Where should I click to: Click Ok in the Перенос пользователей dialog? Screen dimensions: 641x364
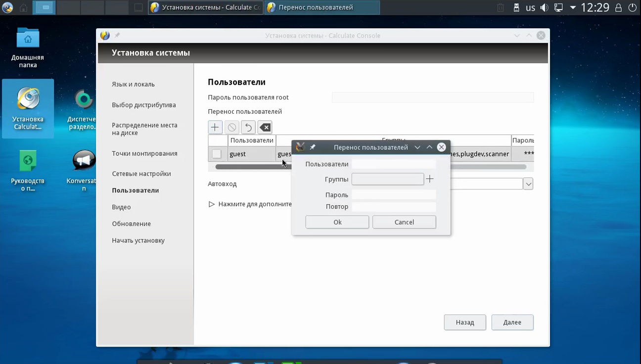[337, 222]
